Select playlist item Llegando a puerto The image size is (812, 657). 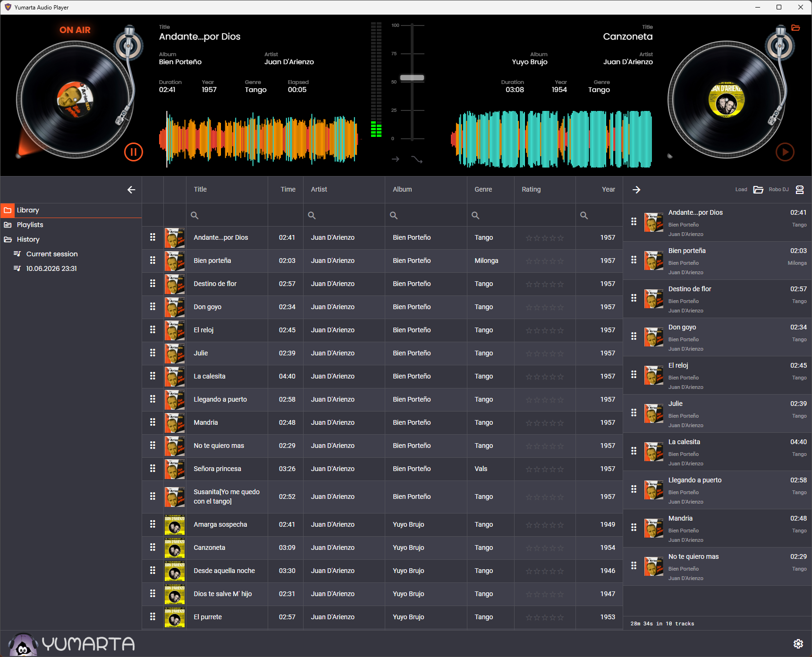pos(717,490)
